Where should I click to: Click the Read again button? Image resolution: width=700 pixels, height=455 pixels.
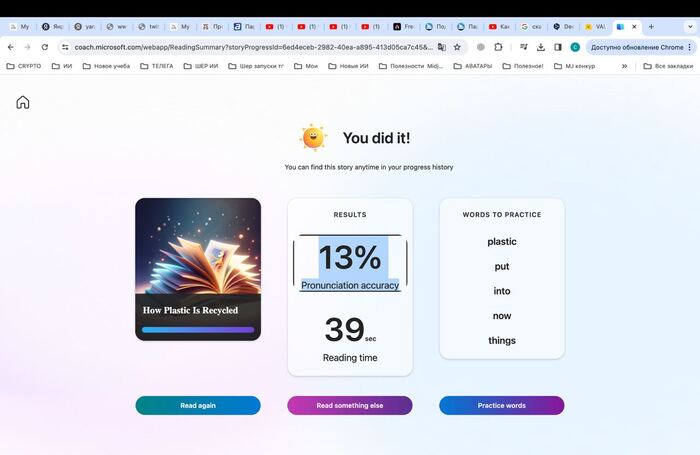pyautogui.click(x=198, y=405)
